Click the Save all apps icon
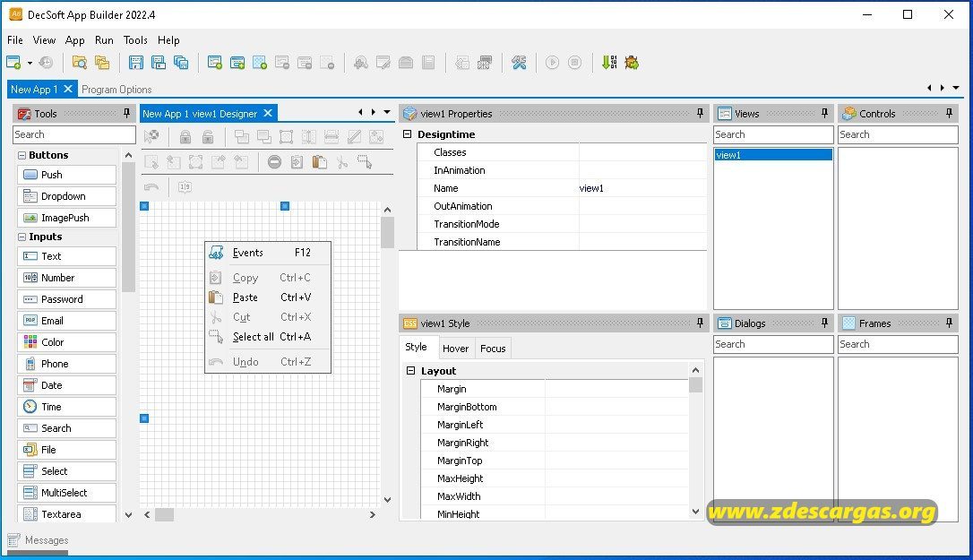Viewport: 973px width, 560px height. [x=181, y=62]
